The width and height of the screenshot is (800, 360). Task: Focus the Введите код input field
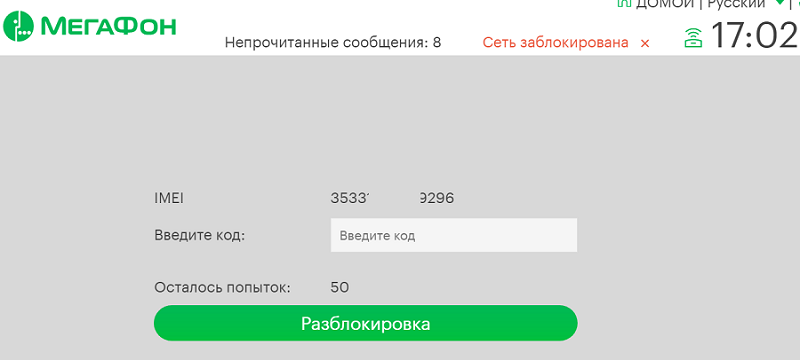click(x=454, y=235)
